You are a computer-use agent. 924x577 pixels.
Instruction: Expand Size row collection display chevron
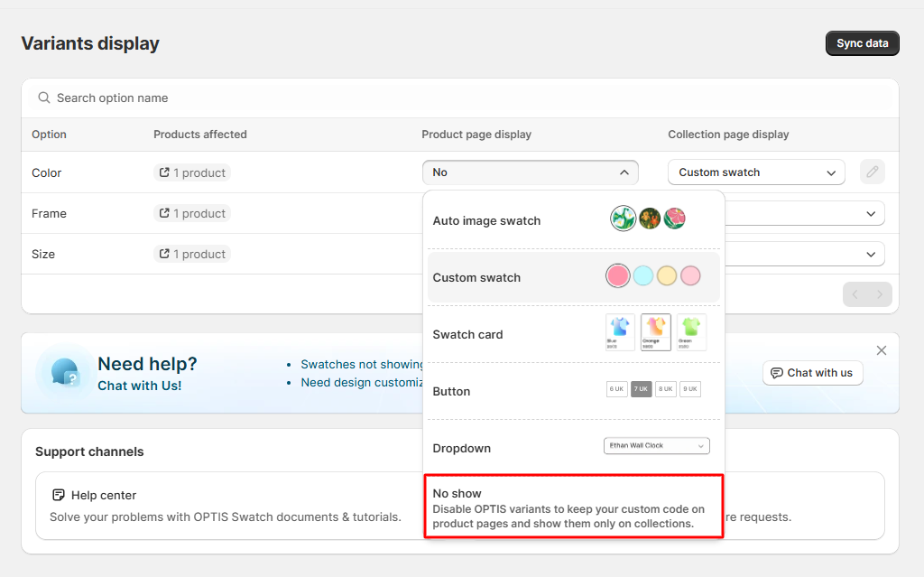tap(871, 255)
